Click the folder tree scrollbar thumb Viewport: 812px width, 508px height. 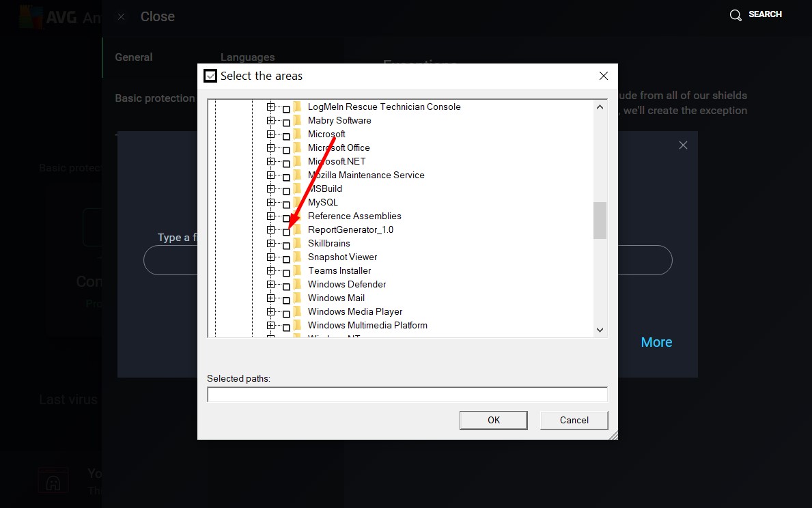600,220
